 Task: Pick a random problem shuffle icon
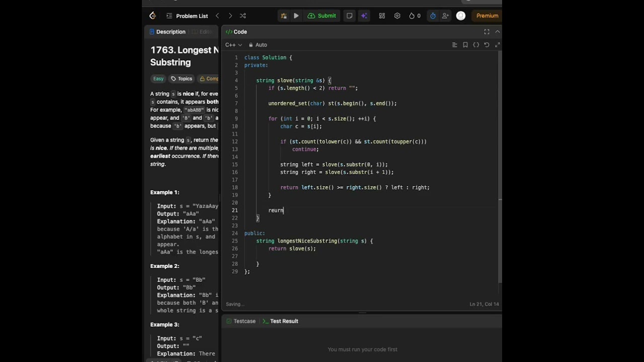coord(243,16)
